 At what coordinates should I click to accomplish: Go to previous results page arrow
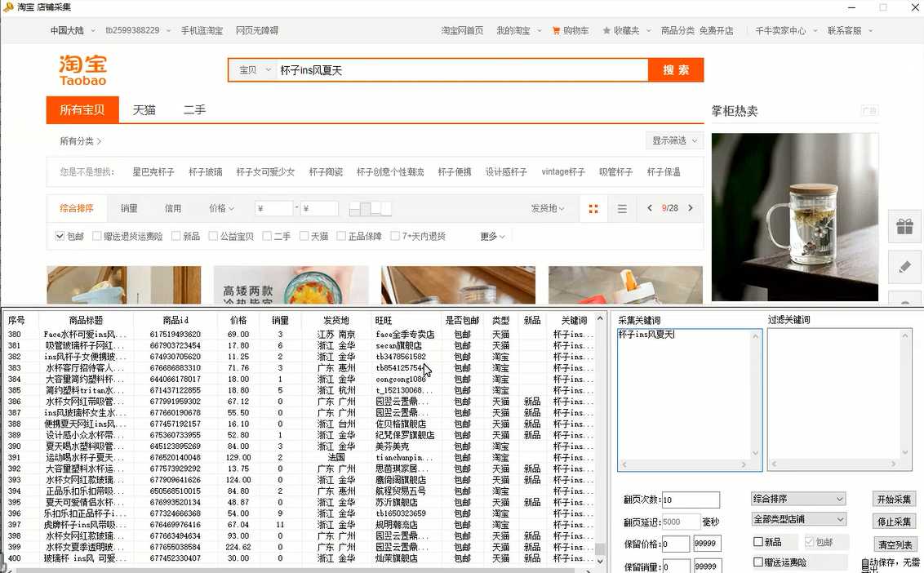650,208
